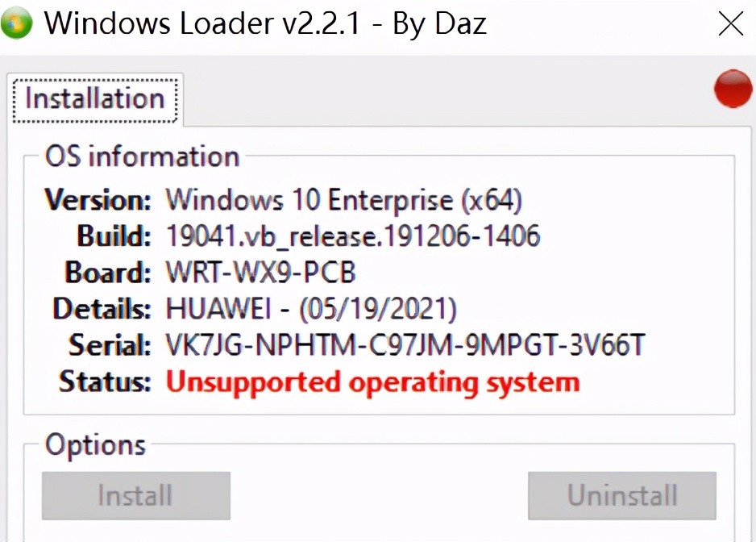Screen dimensions: 756x542
Task: Click the Status field label
Action: pyautogui.click(x=105, y=381)
